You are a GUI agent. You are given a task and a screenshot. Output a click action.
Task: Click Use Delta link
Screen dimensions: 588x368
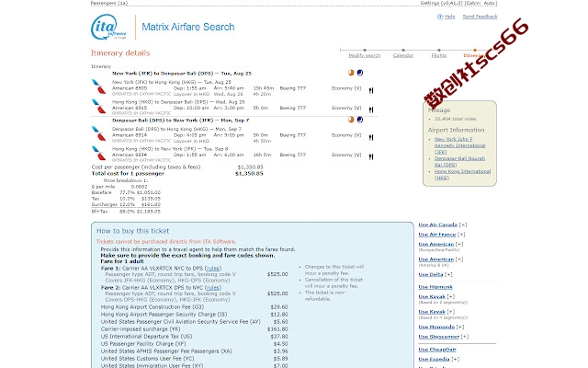(431, 275)
